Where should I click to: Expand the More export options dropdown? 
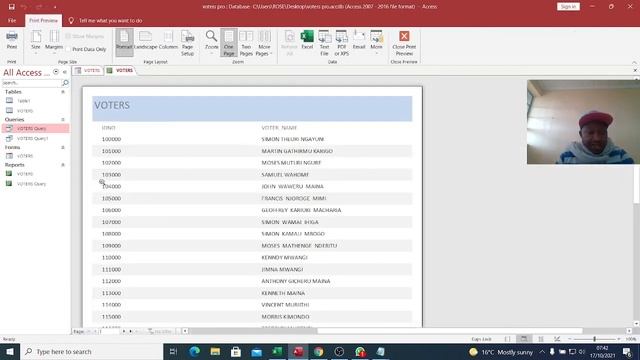pos(376,42)
